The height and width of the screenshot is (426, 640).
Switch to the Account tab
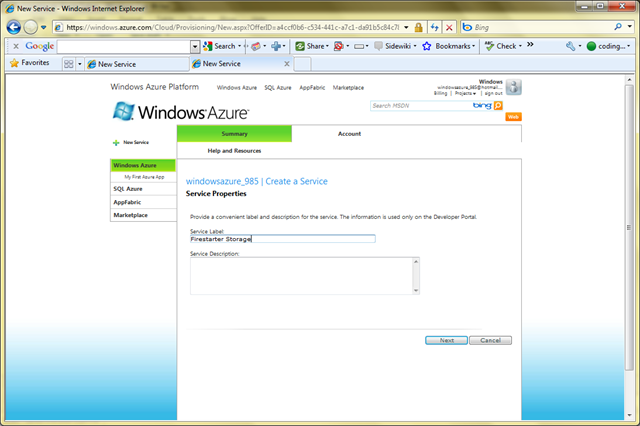pyautogui.click(x=349, y=133)
